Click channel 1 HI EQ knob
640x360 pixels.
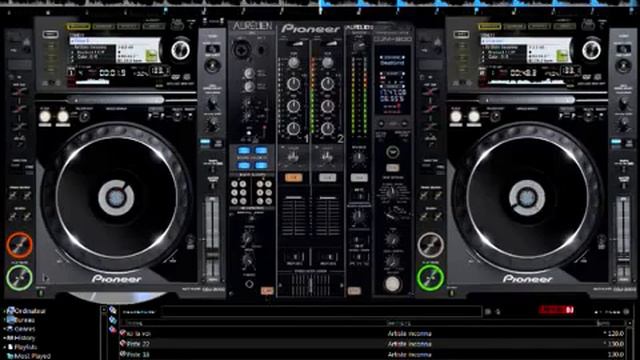click(x=293, y=84)
